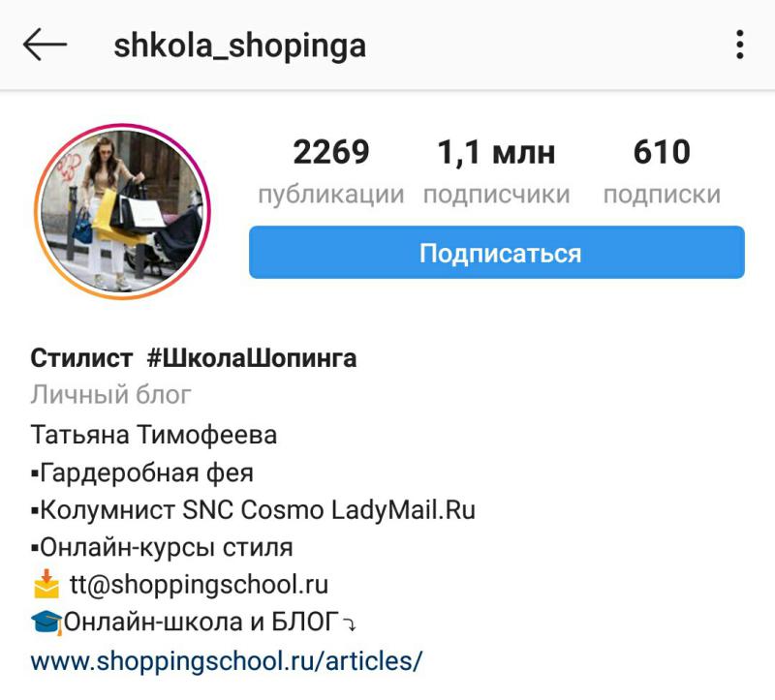Click the Гардеробная фея bio line
Screen dimensions: 775x700
(141, 472)
